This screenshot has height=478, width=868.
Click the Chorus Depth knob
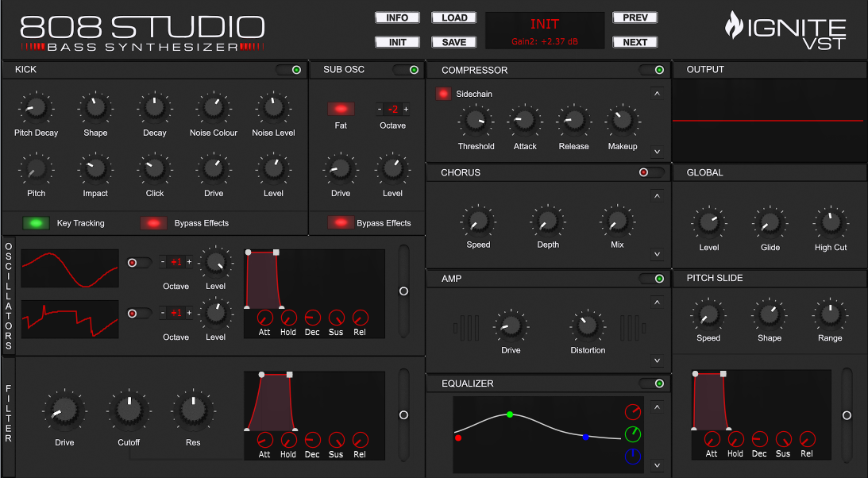coord(547,222)
